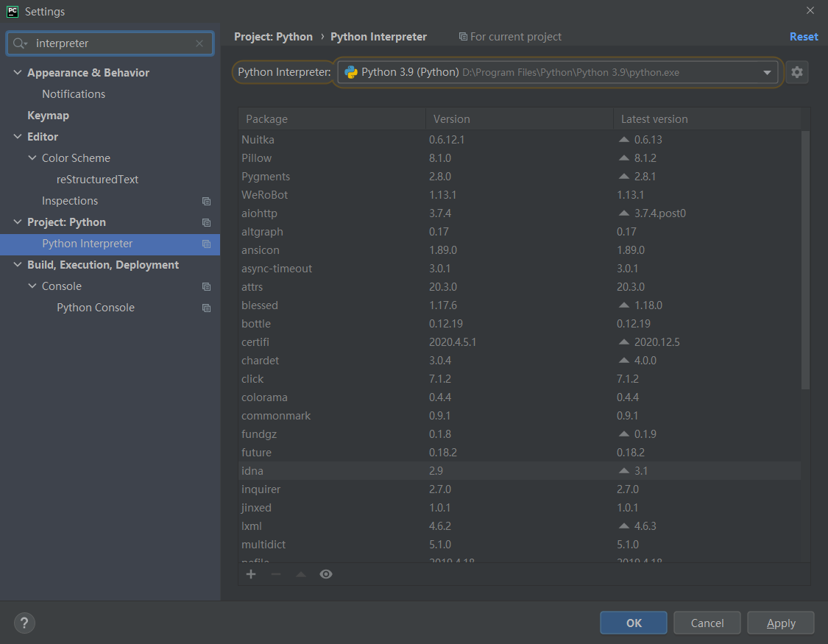Clear the search field with X icon

tap(199, 43)
